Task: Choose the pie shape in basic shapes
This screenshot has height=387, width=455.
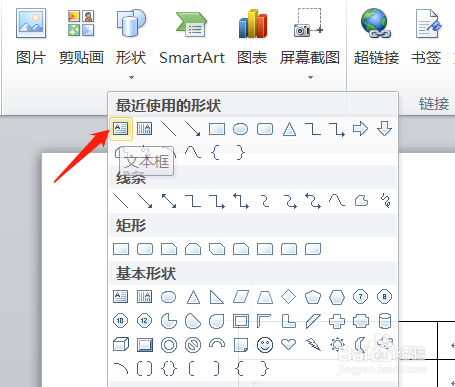Action: pyautogui.click(x=169, y=321)
